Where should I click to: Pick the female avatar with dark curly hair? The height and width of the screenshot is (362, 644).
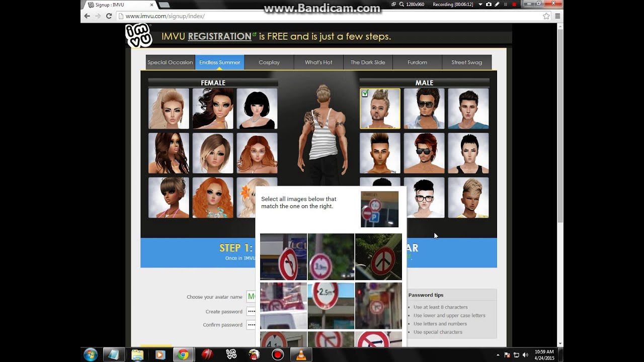click(x=213, y=109)
